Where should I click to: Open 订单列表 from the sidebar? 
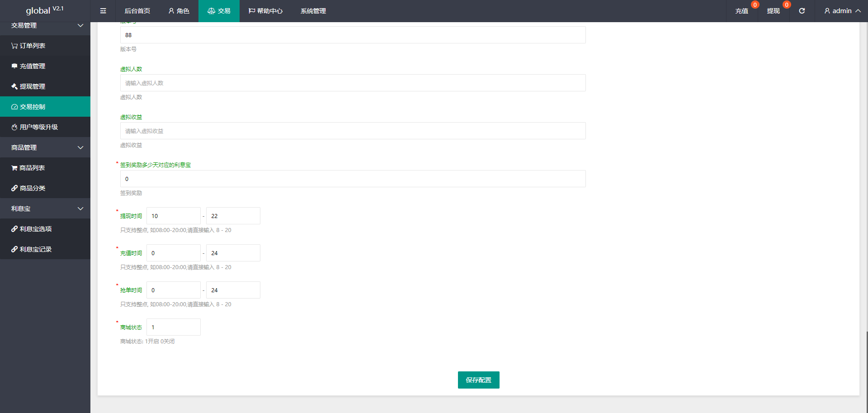click(45, 46)
